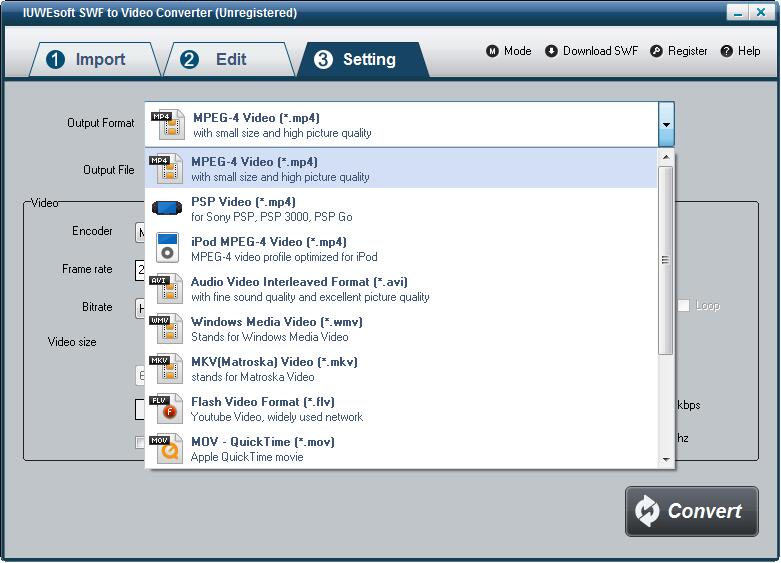Open the Mode menu
This screenshot has width=781, height=563.
509,51
